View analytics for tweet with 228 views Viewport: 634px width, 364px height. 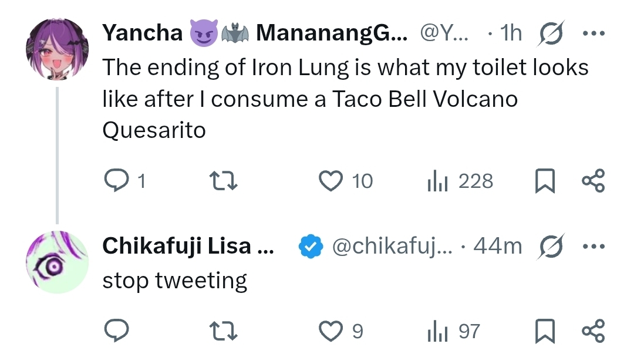pos(437,182)
